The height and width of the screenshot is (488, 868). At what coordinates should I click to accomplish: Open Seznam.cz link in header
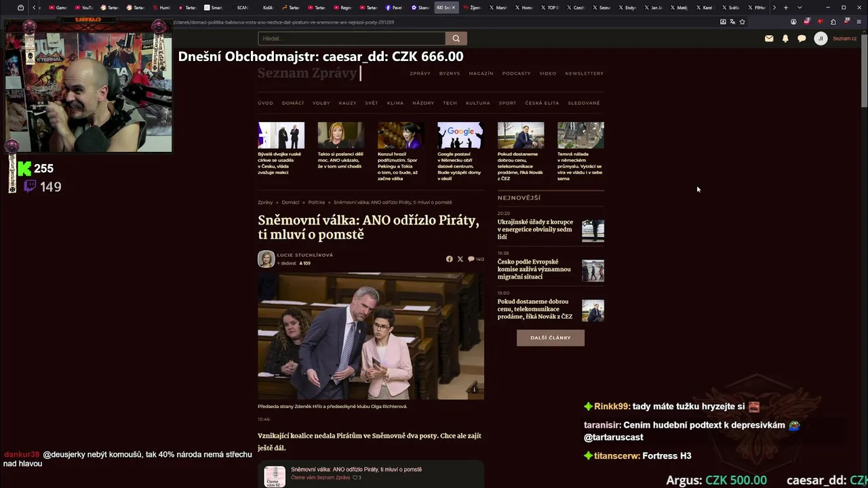845,39
